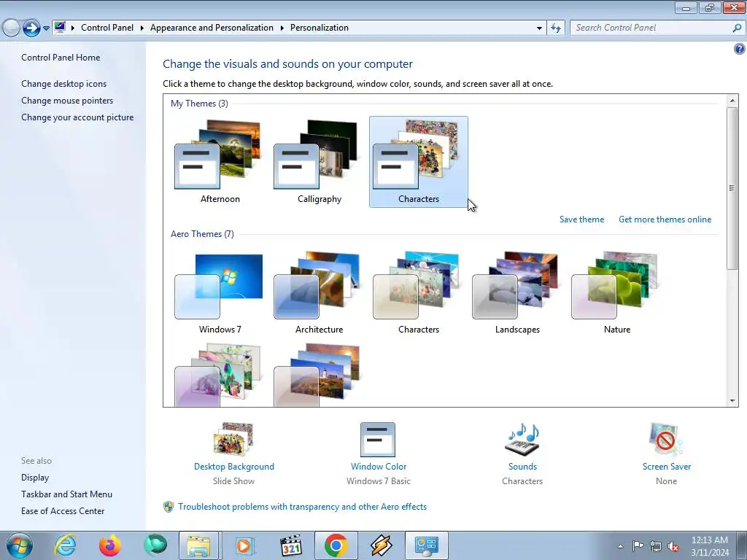The width and height of the screenshot is (747, 560).
Task: Apply the Architecture Aero theme
Action: 320,293
